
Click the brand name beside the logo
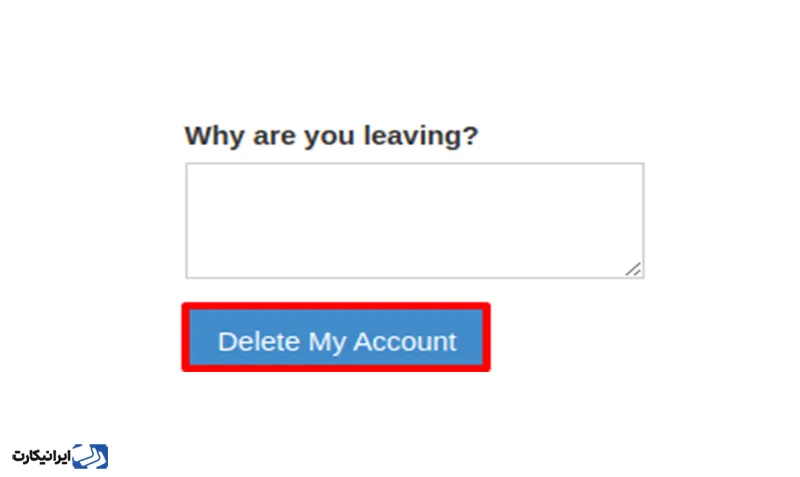click(42, 456)
